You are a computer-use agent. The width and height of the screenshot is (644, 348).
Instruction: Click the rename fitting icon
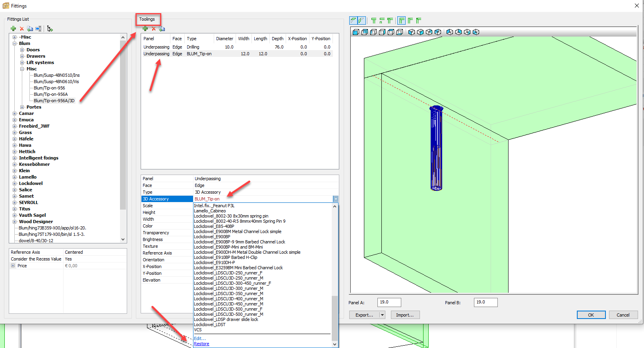(39, 29)
